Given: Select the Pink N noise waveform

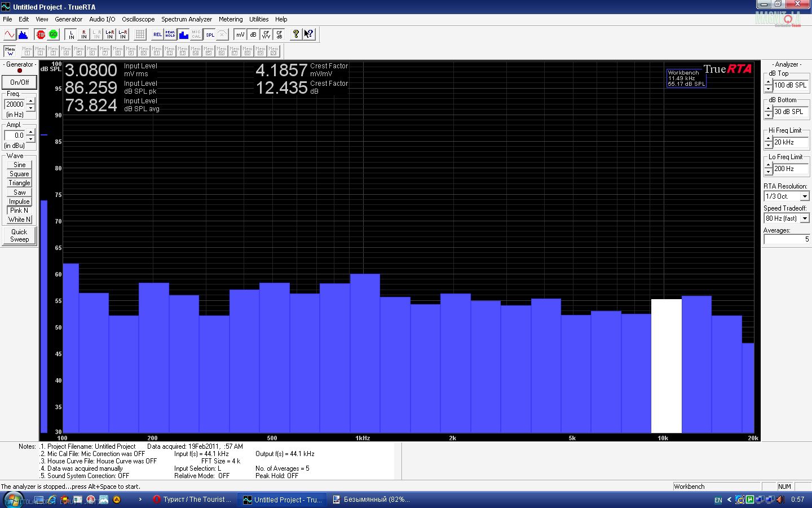Looking at the screenshot, I should click(x=19, y=211).
